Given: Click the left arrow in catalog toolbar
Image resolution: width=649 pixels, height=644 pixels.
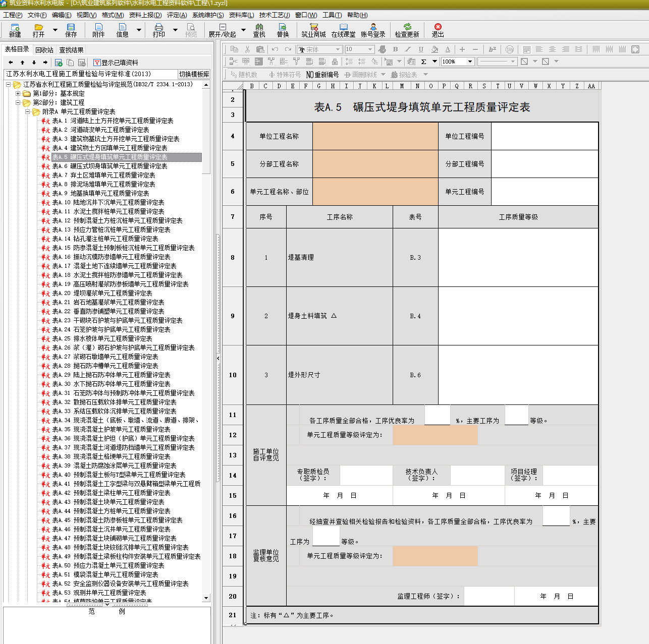Looking at the screenshot, I should 11,63.
